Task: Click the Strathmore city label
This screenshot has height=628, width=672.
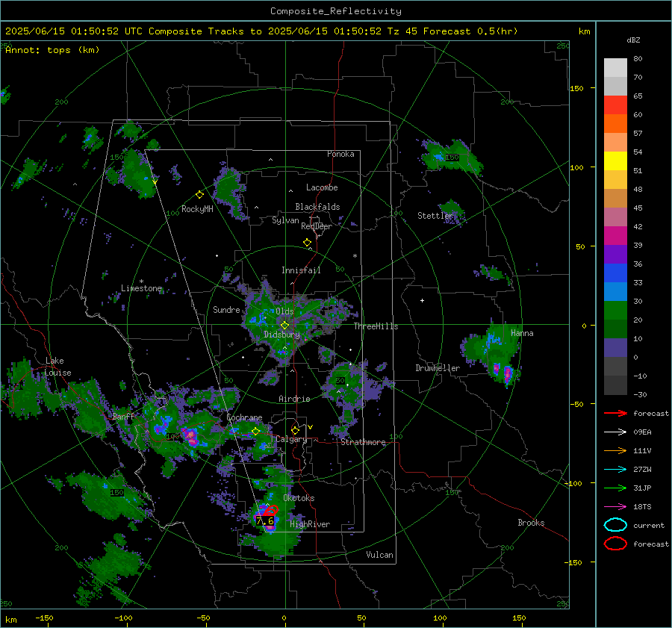Action: [x=363, y=442]
